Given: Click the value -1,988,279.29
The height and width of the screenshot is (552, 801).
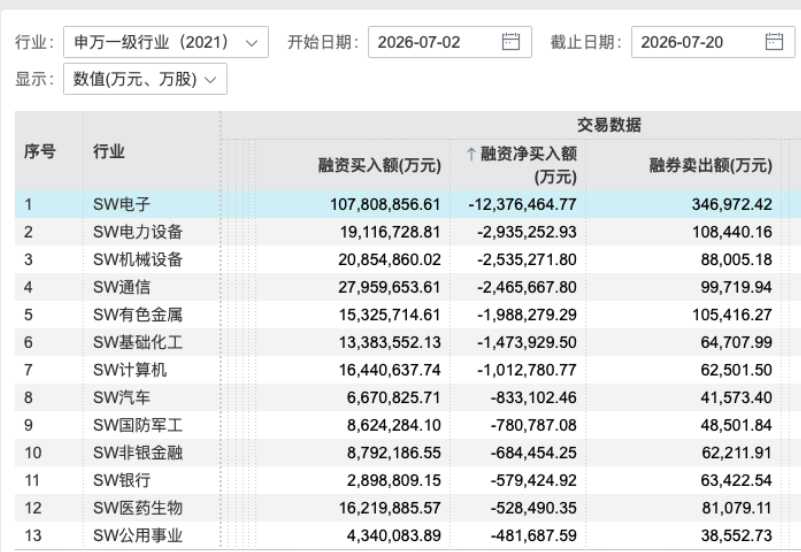Looking at the screenshot, I should pos(527,315).
